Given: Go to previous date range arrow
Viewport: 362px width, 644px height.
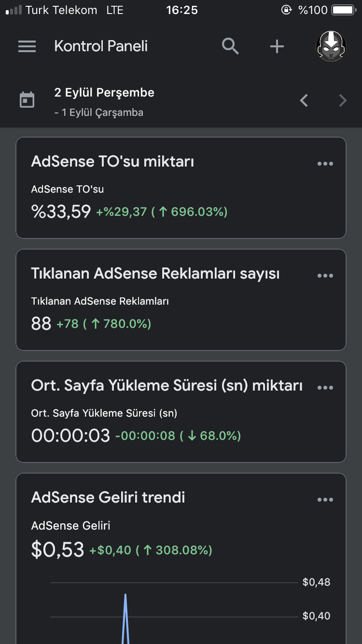Looking at the screenshot, I should 304,100.
